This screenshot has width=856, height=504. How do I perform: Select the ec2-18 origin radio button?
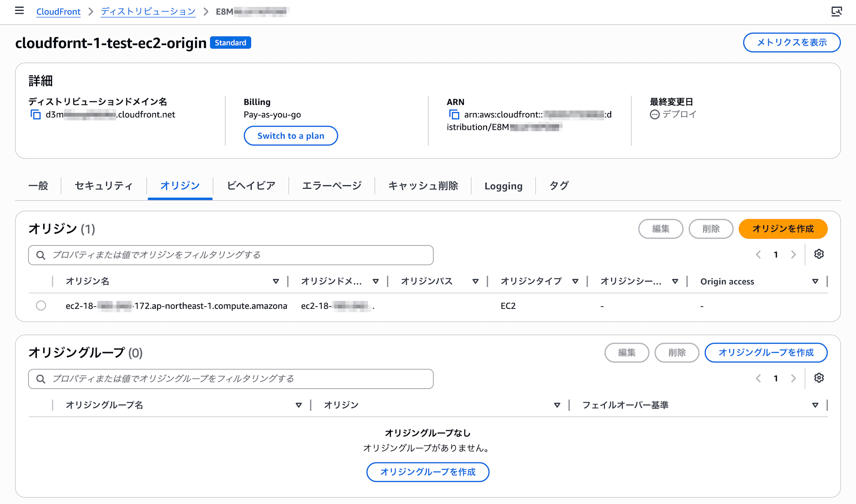click(x=41, y=305)
